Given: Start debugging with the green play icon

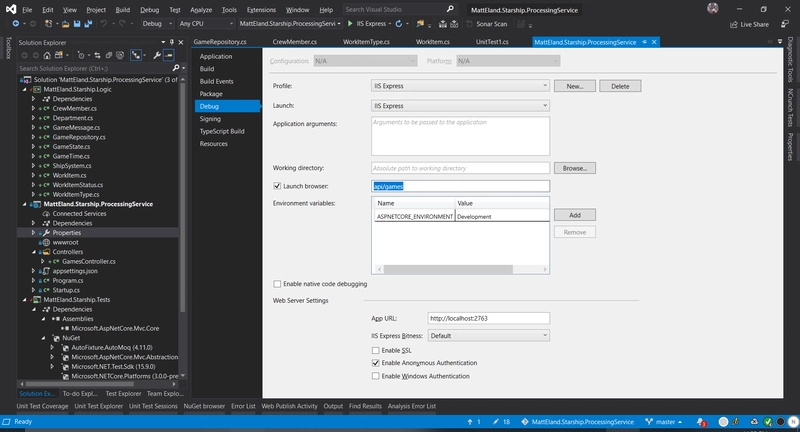Looking at the screenshot, I should tap(350, 23).
